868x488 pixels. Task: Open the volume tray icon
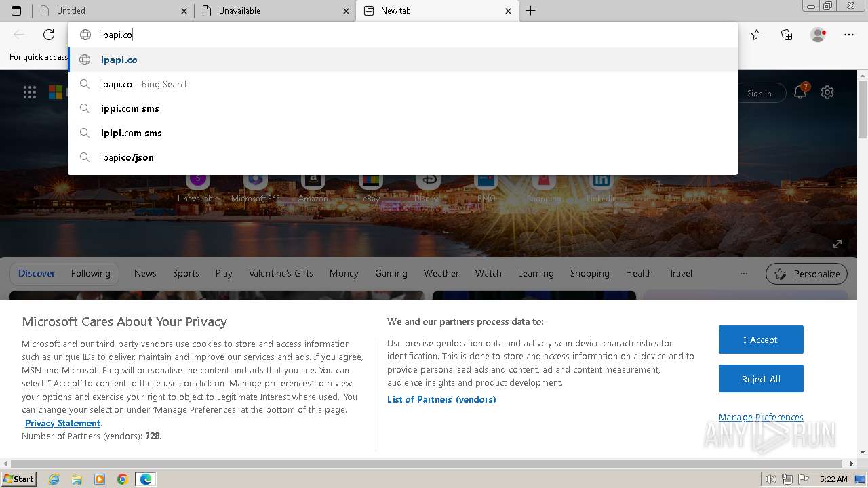click(x=771, y=479)
